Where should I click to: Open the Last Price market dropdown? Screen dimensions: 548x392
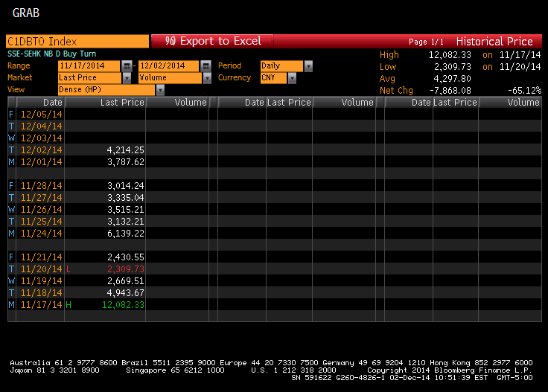127,78
